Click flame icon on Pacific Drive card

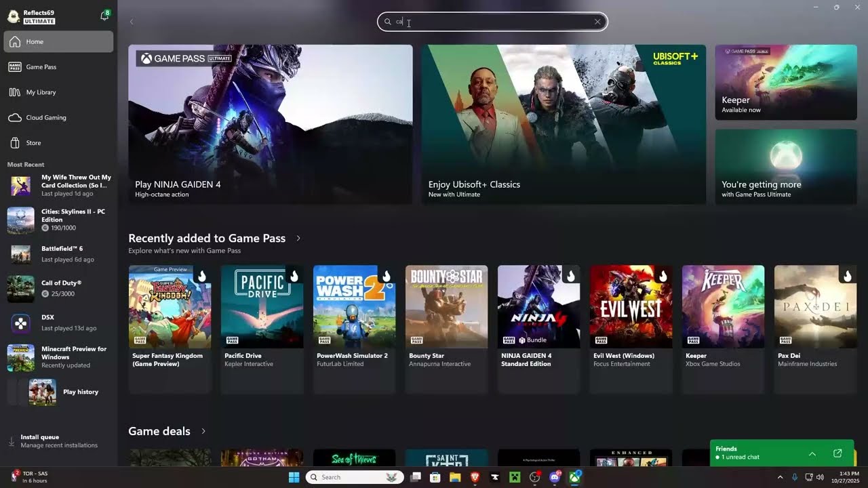point(294,275)
